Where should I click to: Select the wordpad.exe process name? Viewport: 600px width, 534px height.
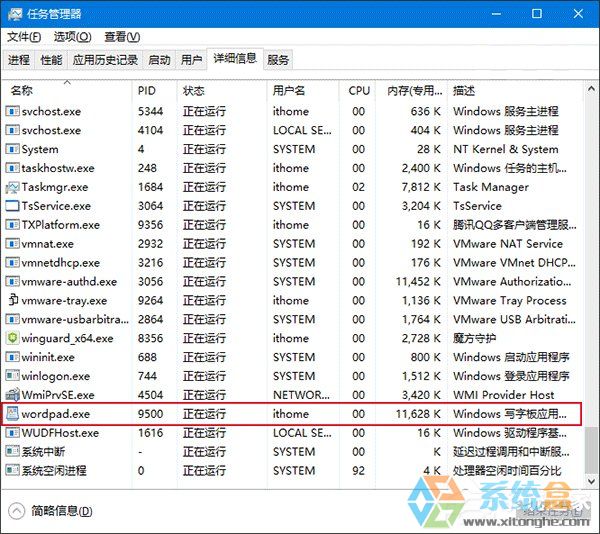pyautogui.click(x=55, y=414)
